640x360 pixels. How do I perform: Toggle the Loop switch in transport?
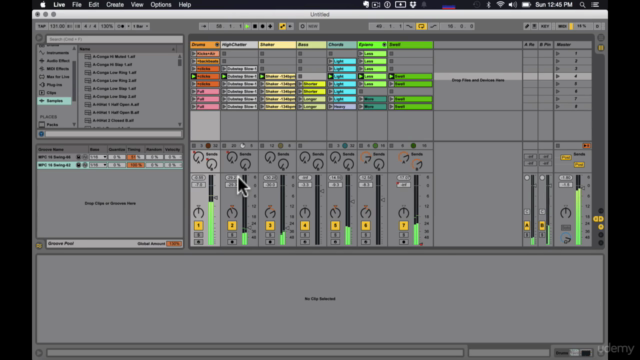(x=421, y=26)
